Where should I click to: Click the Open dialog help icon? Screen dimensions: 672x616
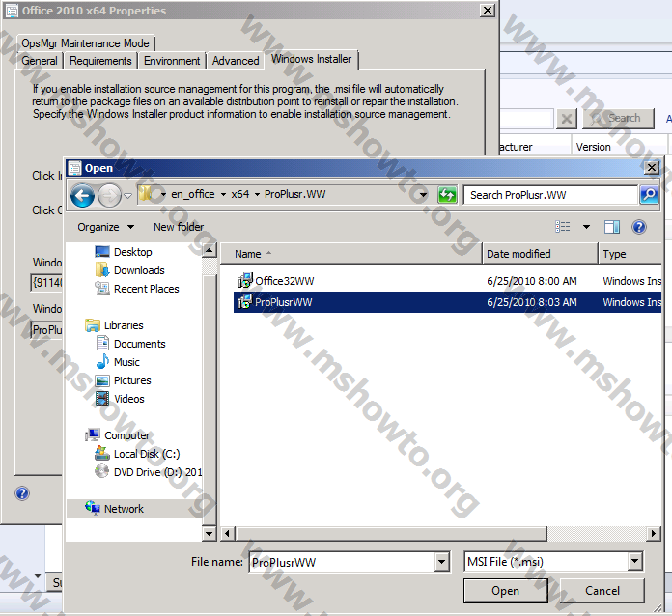(x=638, y=227)
